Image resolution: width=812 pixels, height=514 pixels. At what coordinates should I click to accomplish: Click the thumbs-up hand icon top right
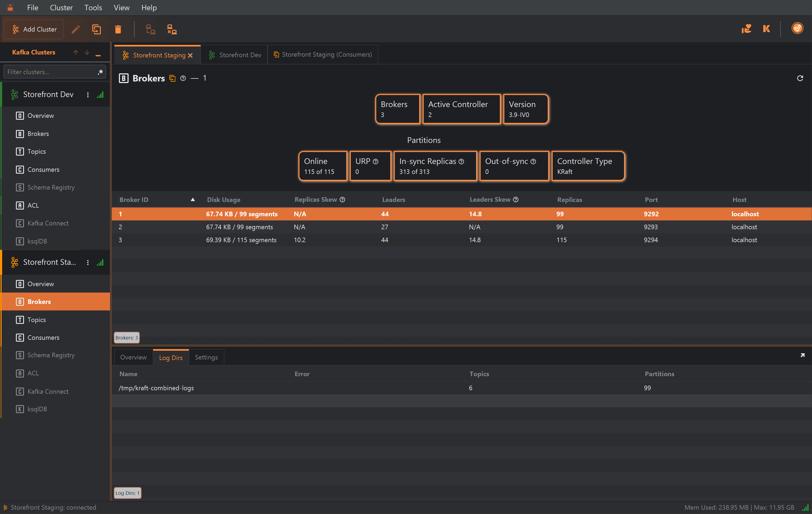coord(746,29)
